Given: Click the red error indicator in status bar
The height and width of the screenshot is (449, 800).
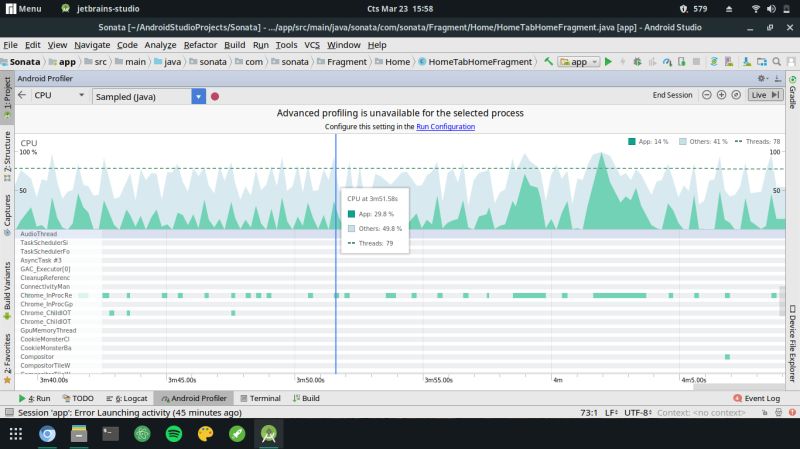Looking at the screenshot, I should click(x=792, y=412).
